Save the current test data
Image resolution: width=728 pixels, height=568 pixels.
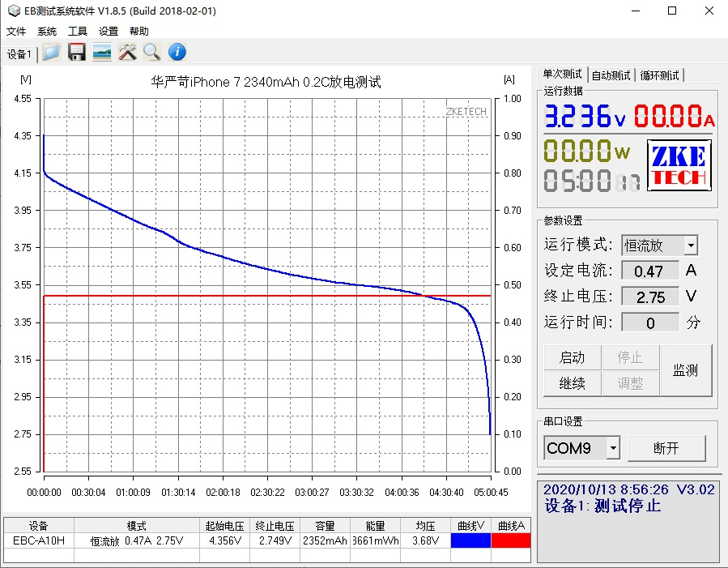(x=76, y=52)
